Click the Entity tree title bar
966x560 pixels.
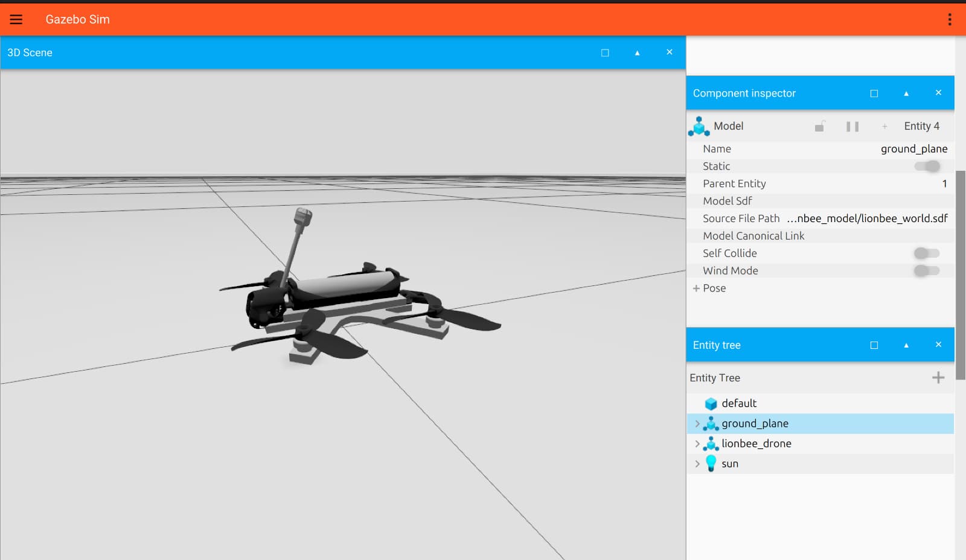click(820, 345)
